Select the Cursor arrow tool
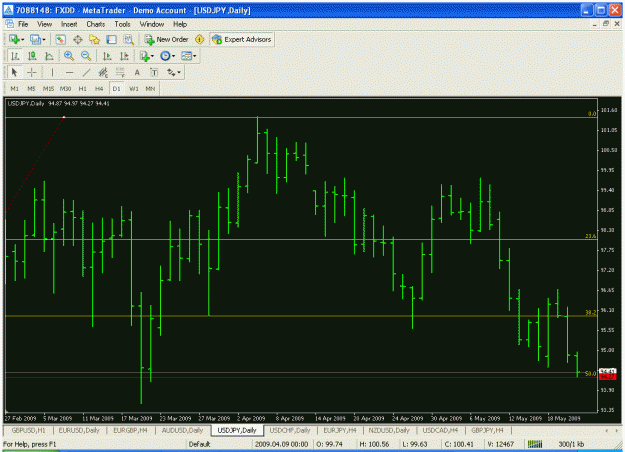 click(15, 73)
